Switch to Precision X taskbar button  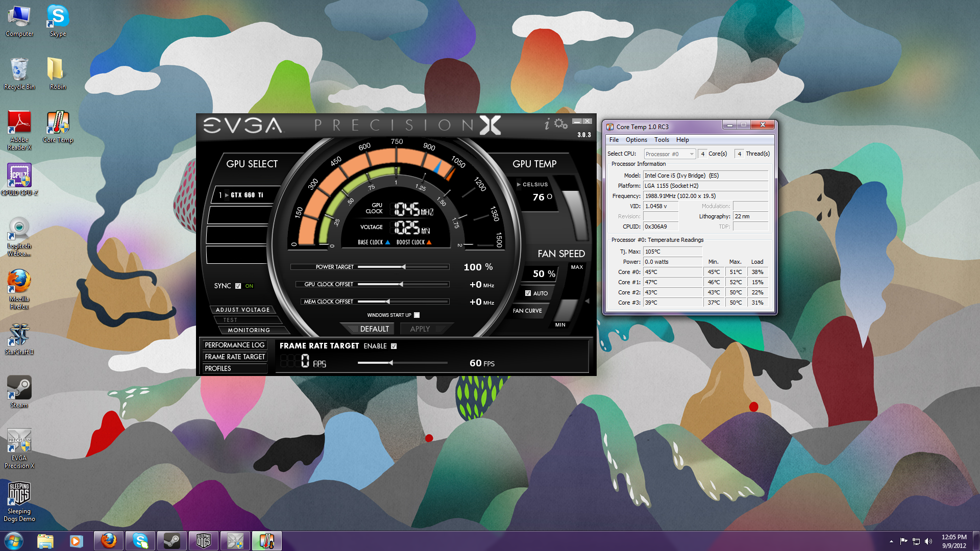(x=235, y=541)
